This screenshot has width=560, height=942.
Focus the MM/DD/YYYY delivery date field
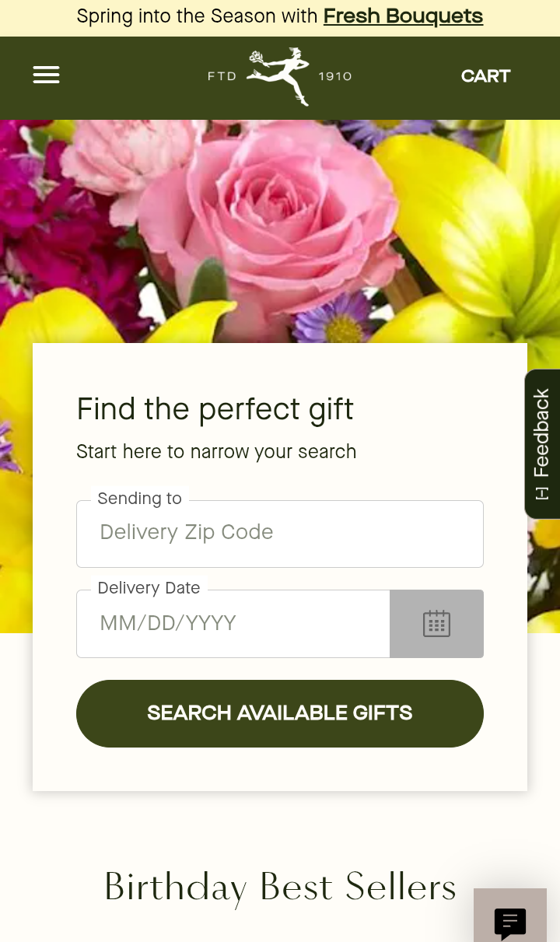233,624
